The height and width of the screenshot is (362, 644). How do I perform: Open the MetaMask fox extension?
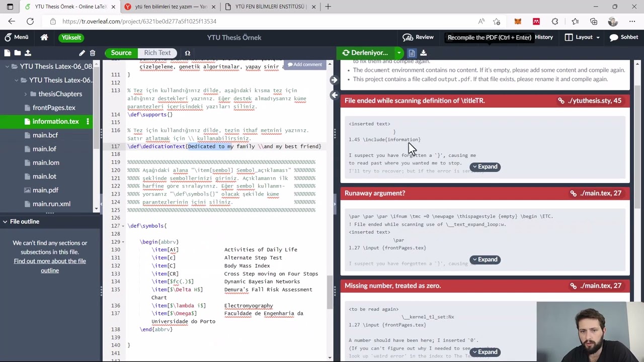click(x=518, y=21)
